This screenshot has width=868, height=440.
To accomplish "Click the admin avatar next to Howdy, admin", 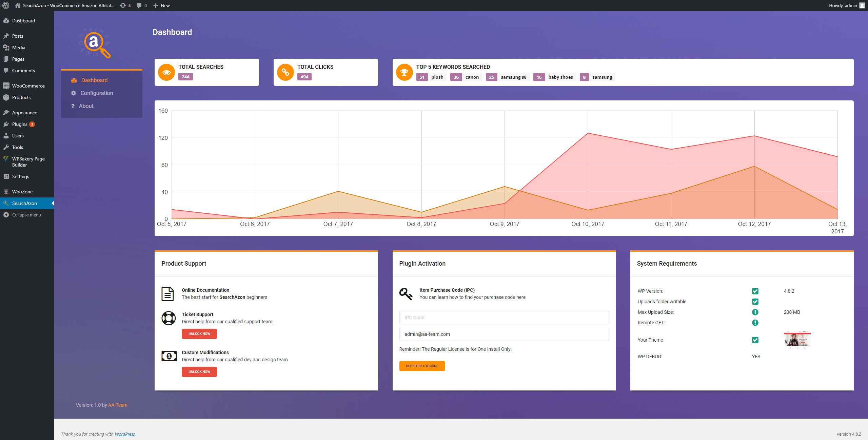I will coord(862,5).
